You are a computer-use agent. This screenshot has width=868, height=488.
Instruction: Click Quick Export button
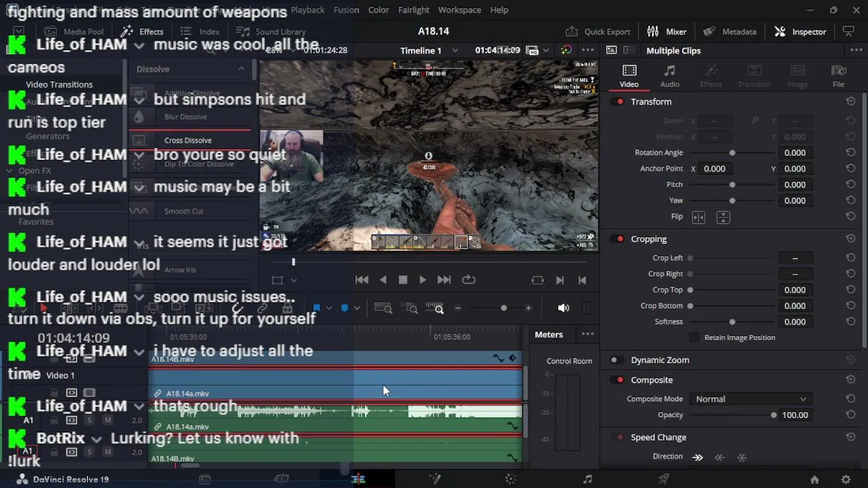pos(598,31)
